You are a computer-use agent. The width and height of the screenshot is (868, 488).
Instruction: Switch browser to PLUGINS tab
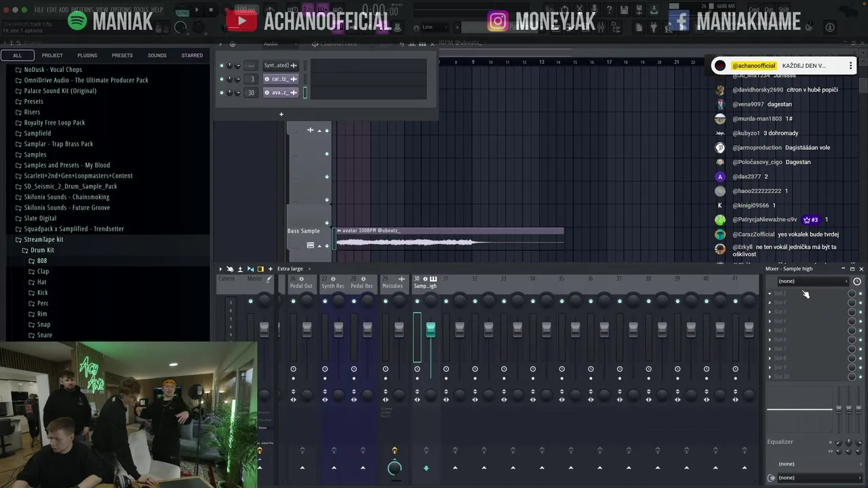point(87,56)
